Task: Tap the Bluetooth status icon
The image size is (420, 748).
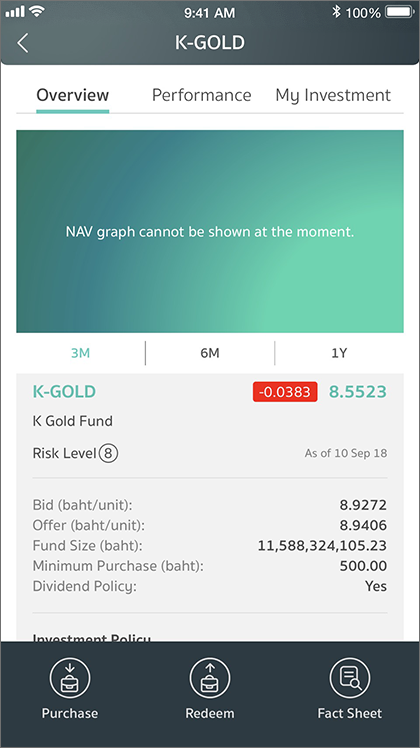Action: pos(336,12)
